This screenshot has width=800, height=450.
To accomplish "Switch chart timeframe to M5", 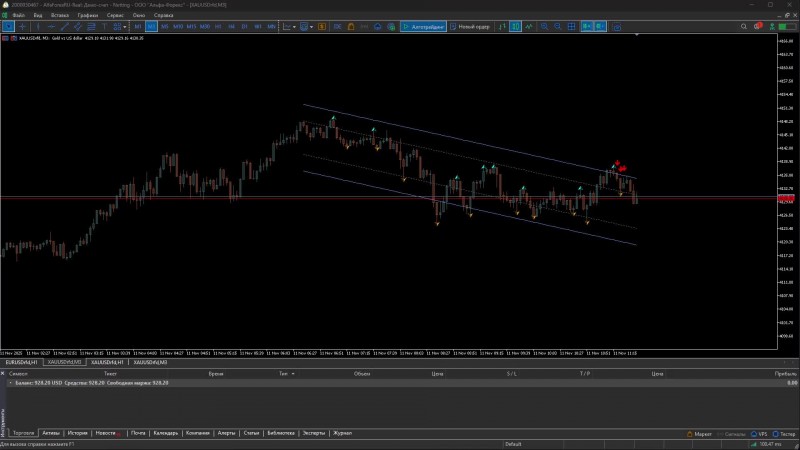I will click(164, 27).
